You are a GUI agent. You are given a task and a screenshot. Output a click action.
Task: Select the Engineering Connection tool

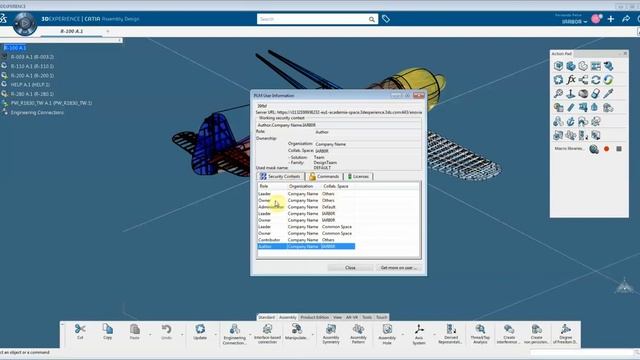pyautogui.click(x=234, y=334)
